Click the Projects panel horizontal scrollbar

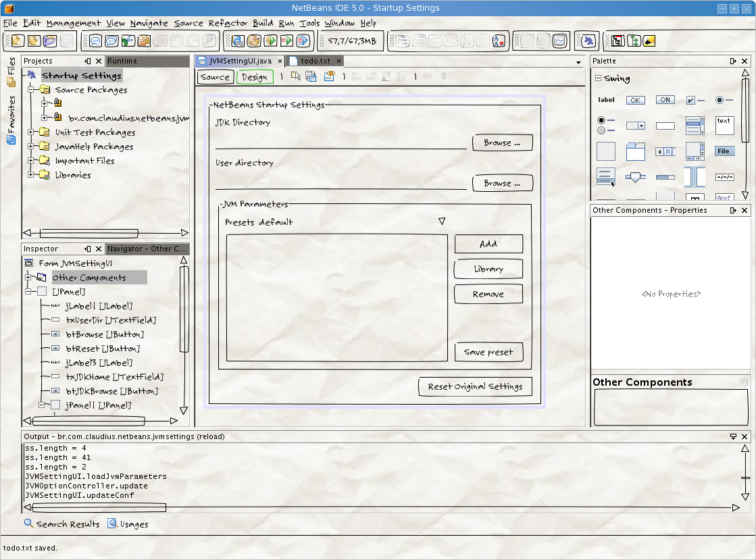click(106, 233)
